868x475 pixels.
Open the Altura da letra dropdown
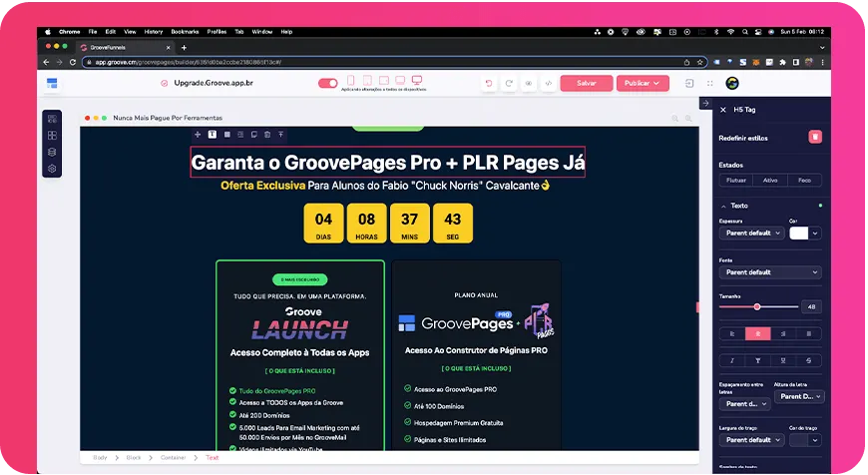tap(799, 396)
